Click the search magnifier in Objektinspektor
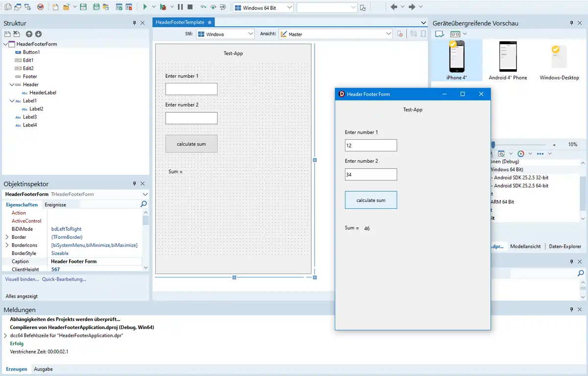Image resolution: width=588 pixels, height=376 pixels. (144, 204)
